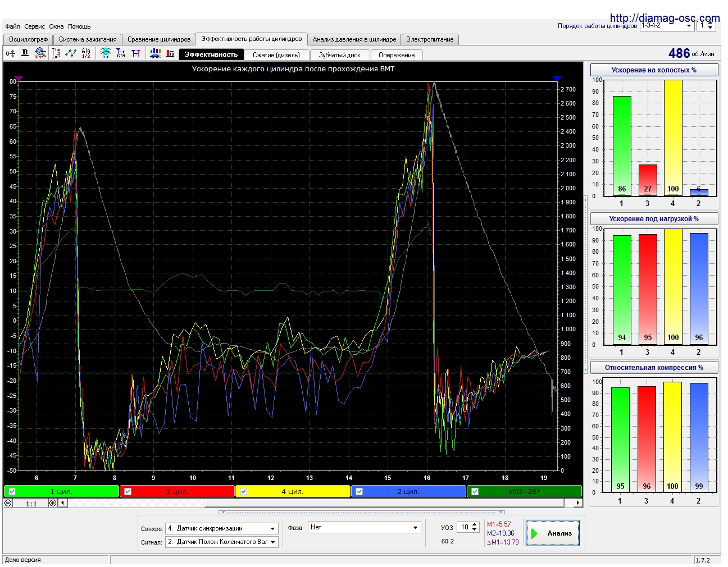Click blue relative compression bar valued 99
This screenshot has width=728, height=567.
click(x=699, y=437)
